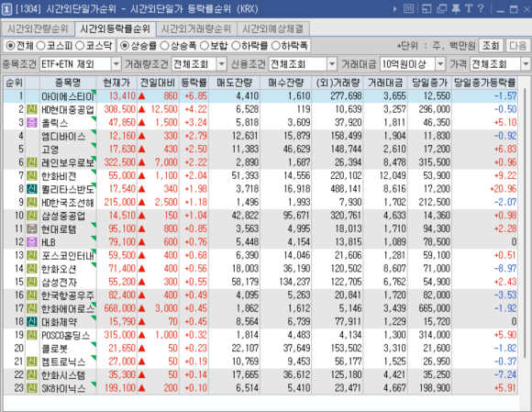This screenshot has height=412, width=532.
Task: Click the 신 badge beside 한화오션
Action: [32, 269]
